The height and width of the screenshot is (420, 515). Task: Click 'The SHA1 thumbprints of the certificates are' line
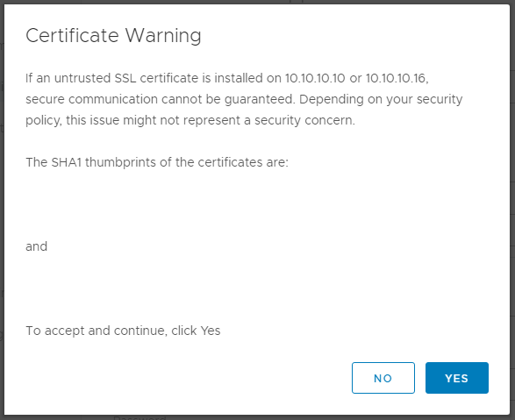(157, 162)
